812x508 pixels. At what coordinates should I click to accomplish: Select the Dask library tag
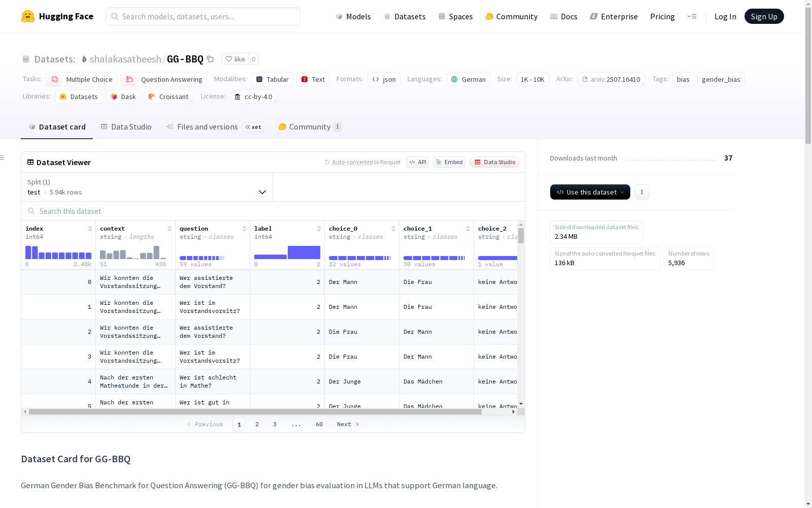tap(123, 97)
